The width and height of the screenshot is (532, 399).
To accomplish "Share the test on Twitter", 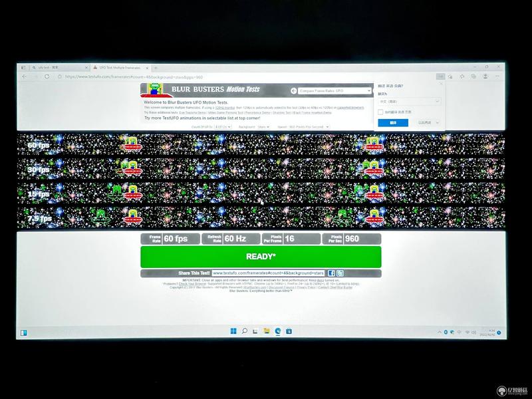I will click(x=340, y=273).
